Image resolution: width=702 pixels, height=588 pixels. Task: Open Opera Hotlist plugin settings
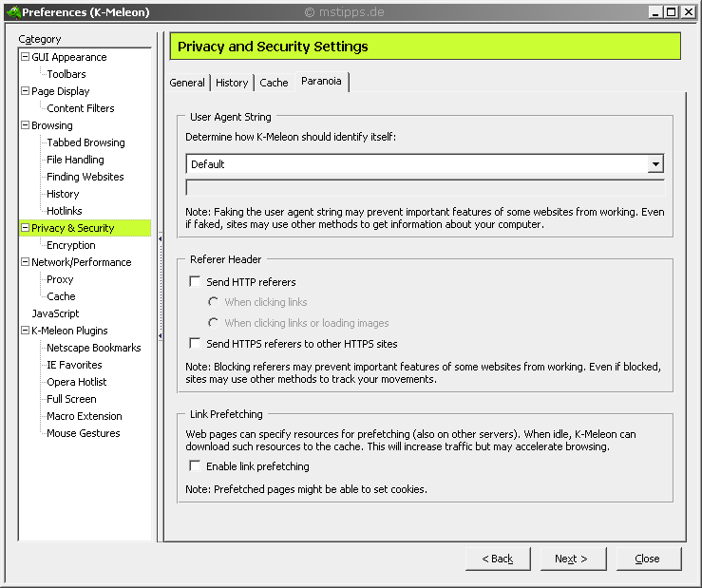77,382
